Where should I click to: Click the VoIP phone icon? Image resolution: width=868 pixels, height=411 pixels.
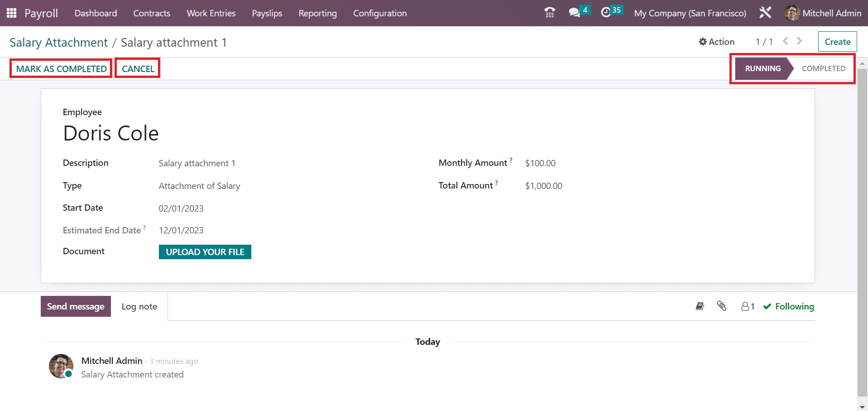click(550, 13)
